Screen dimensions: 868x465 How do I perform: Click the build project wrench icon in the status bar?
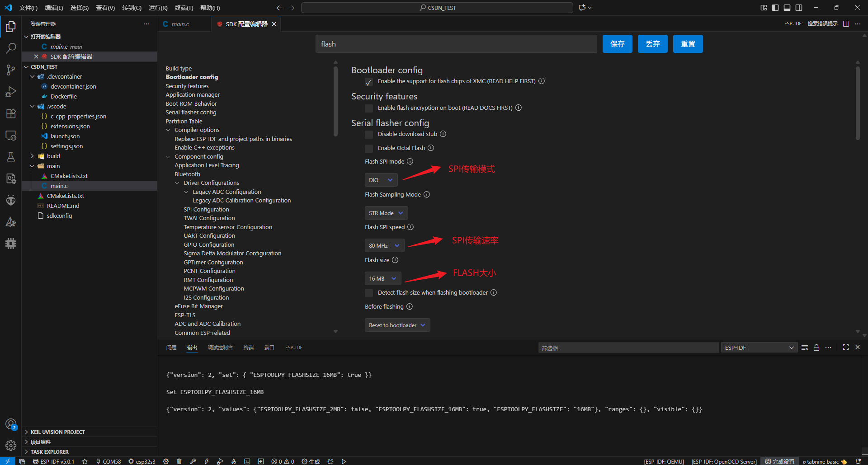(x=193, y=461)
